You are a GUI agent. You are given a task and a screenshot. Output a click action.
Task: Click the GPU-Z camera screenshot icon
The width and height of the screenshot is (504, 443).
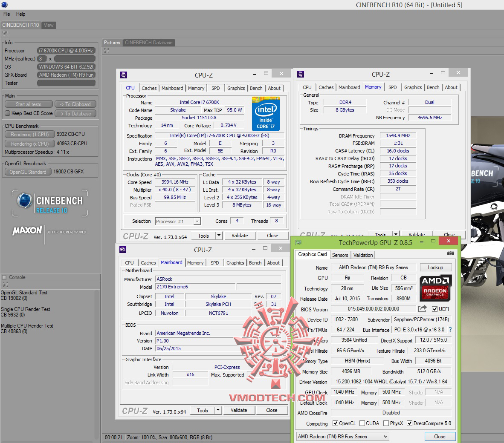(x=451, y=253)
